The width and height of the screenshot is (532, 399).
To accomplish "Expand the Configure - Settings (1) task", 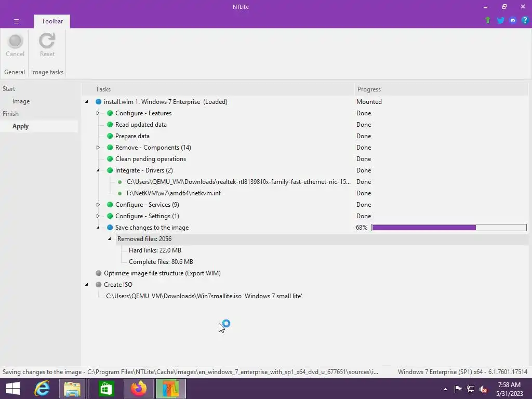I will click(98, 216).
